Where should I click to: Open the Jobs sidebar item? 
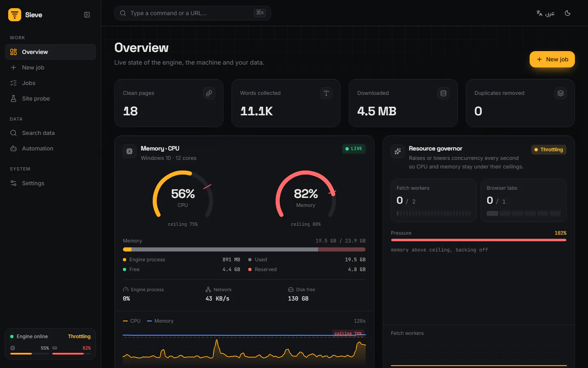(51, 83)
